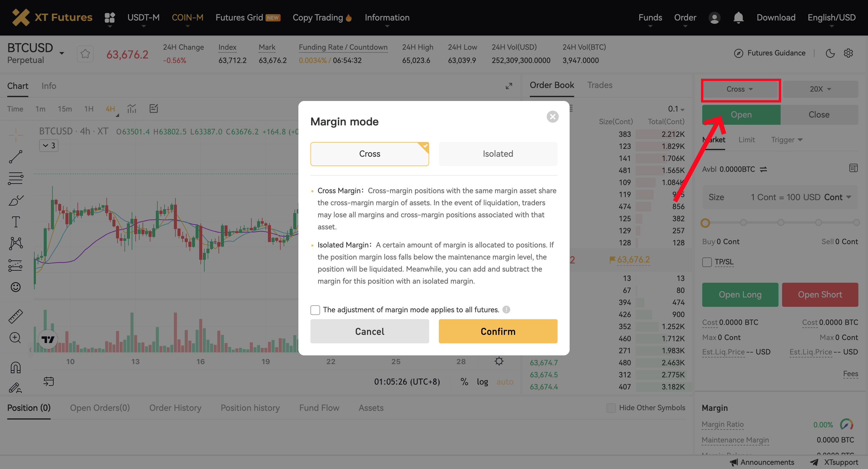Switch to the Info tab
Image resolution: width=868 pixels, height=469 pixels.
point(49,86)
